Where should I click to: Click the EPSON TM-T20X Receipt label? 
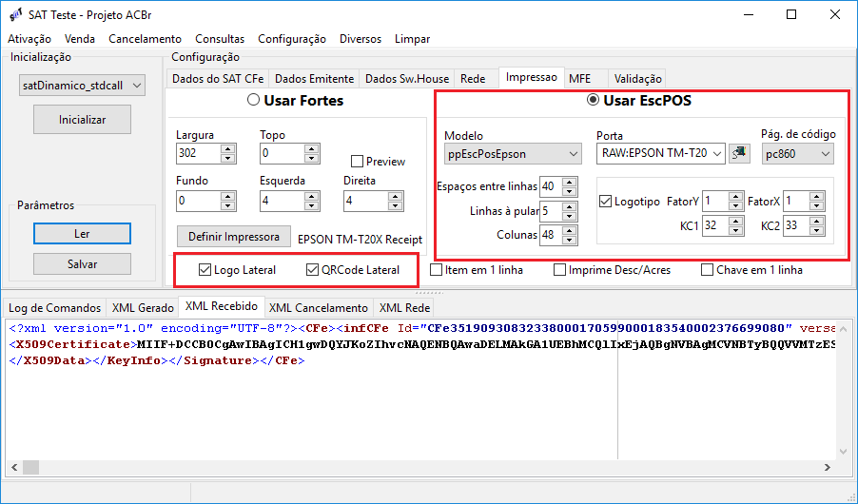(x=361, y=239)
